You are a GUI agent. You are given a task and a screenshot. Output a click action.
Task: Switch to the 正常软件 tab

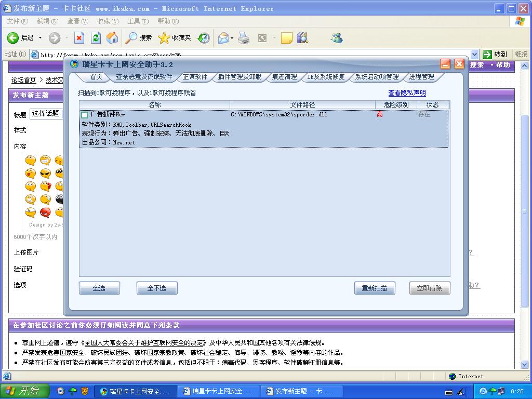coord(195,77)
